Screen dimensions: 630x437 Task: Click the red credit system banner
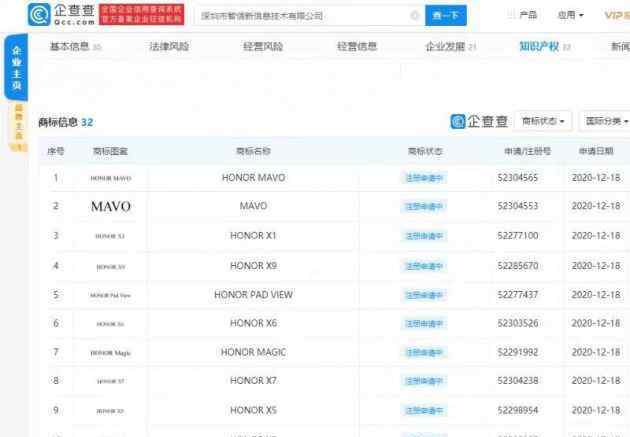coord(141,14)
